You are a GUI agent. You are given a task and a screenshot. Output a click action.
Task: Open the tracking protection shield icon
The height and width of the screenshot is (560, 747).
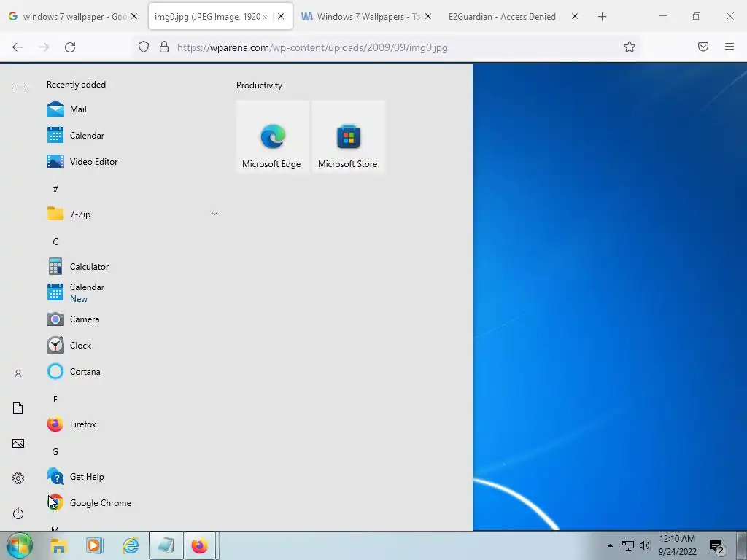(x=144, y=47)
